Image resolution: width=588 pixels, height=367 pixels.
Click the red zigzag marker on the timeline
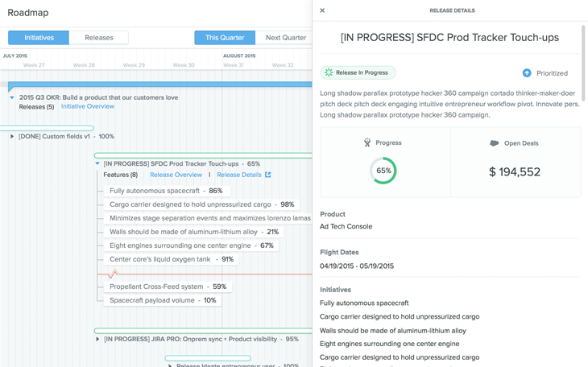112,274
